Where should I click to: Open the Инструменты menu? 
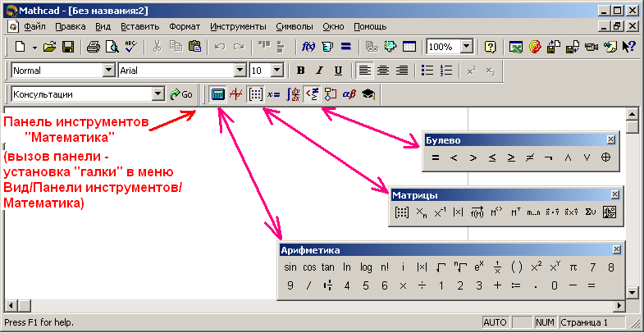238,27
